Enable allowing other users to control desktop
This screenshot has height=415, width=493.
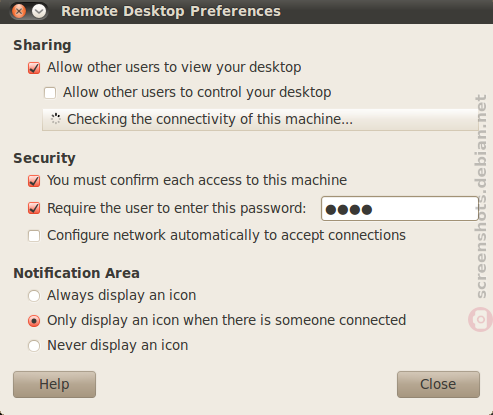pos(50,93)
